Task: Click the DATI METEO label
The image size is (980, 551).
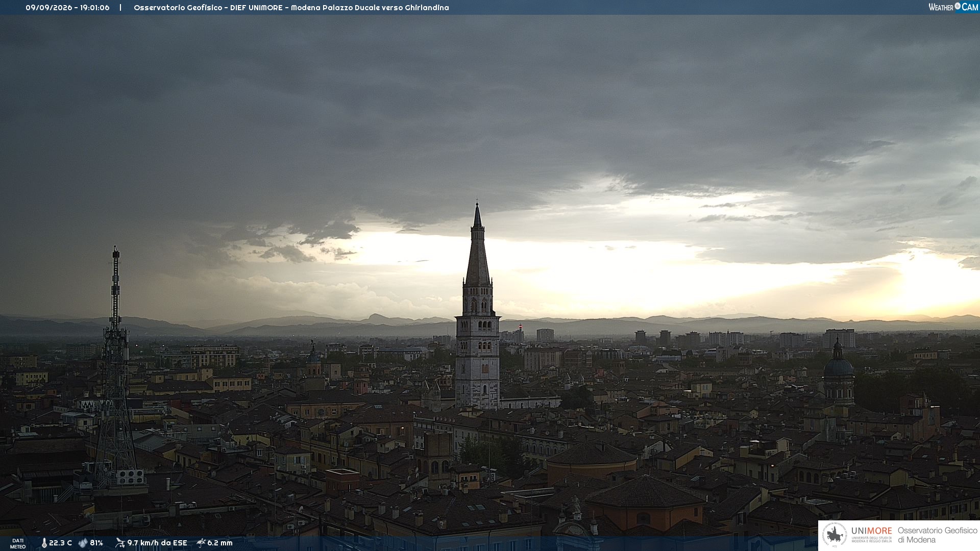Action: pos(18,543)
